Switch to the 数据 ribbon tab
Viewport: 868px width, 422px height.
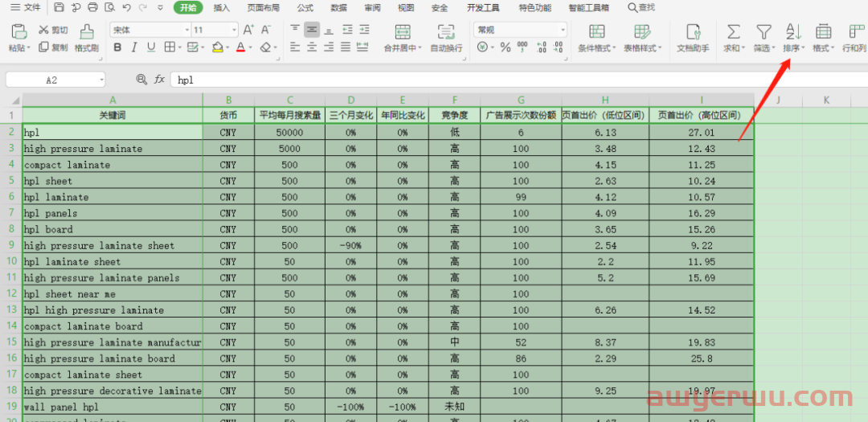339,8
